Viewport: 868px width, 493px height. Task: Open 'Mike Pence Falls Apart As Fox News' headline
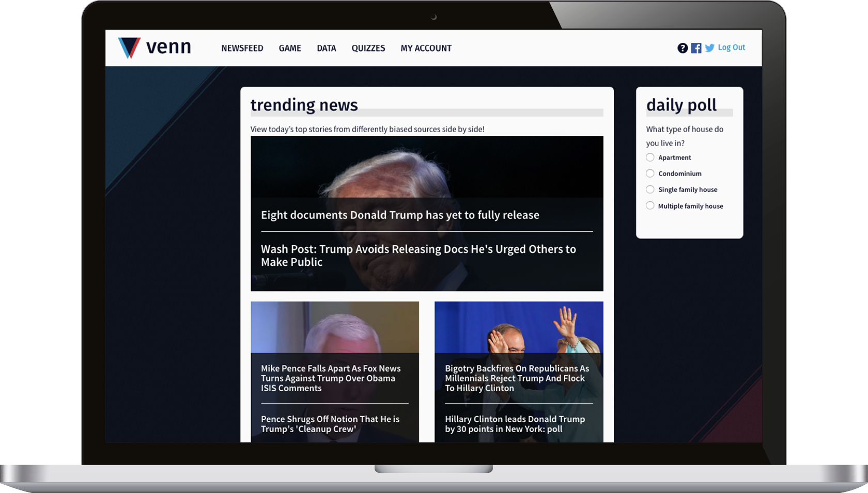tap(331, 378)
